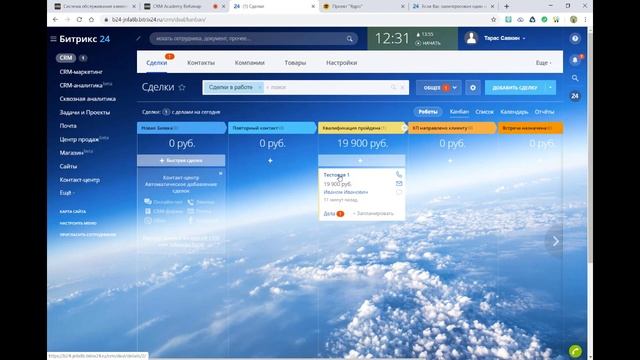Image resolution: width=640 pixels, height=360 pixels.
Task: Star the Сделки page as favorite
Action: click(x=182, y=87)
